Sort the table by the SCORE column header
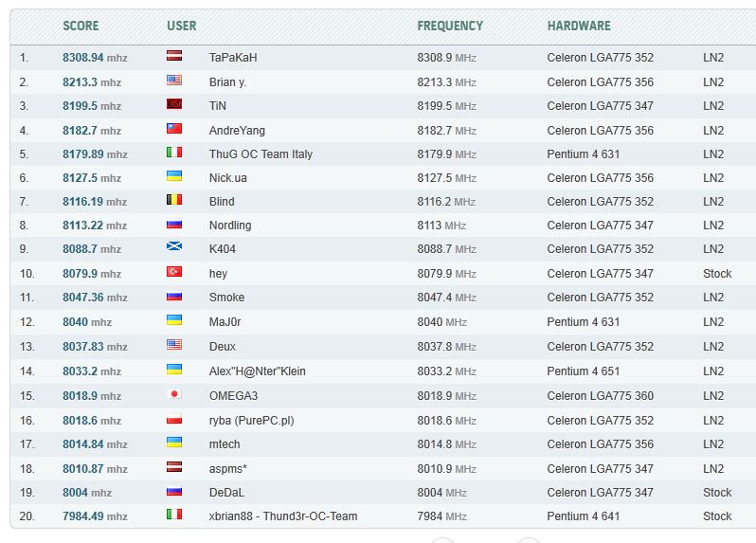The width and height of the screenshot is (756, 543). [81, 26]
